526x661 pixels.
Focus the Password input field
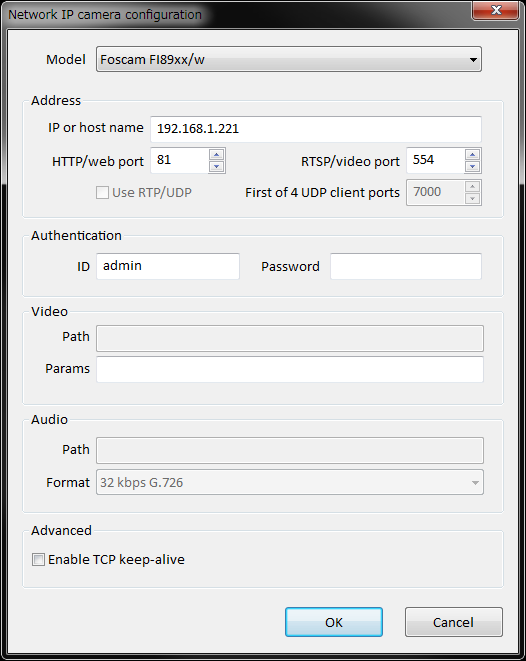coord(406,266)
